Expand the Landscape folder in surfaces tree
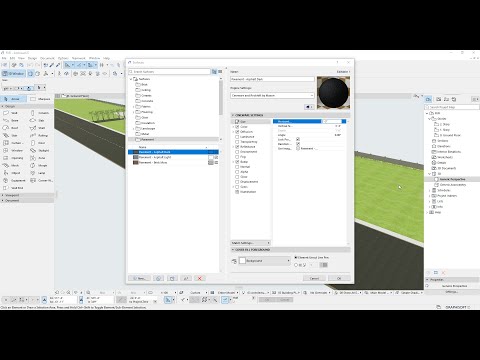The height and width of the screenshot is (360, 480). (134, 129)
